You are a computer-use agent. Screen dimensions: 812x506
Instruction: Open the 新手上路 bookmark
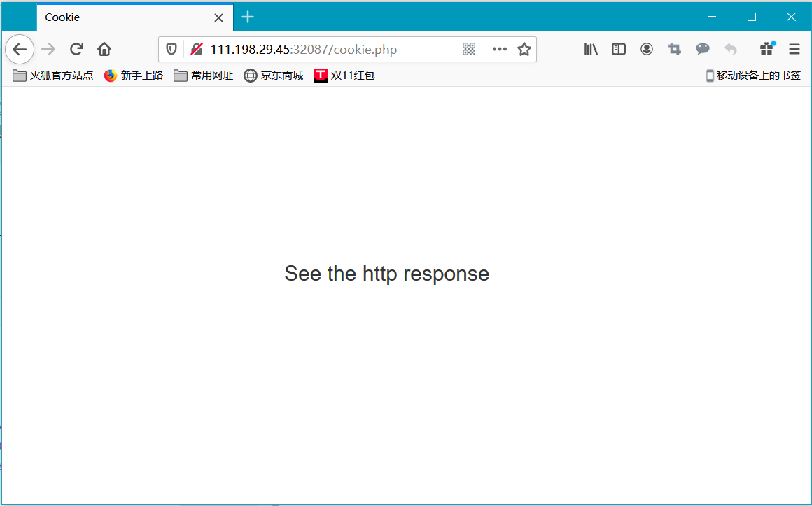coord(134,76)
